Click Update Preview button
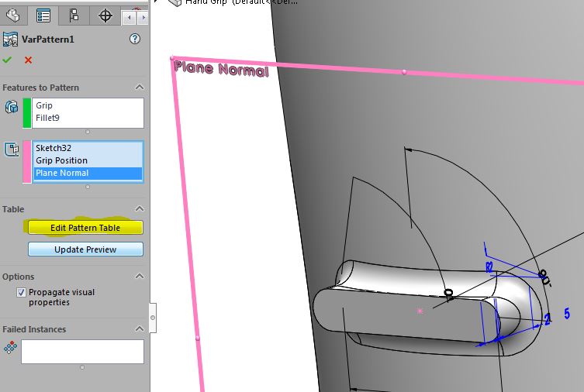The height and width of the screenshot is (392, 584). pos(85,249)
